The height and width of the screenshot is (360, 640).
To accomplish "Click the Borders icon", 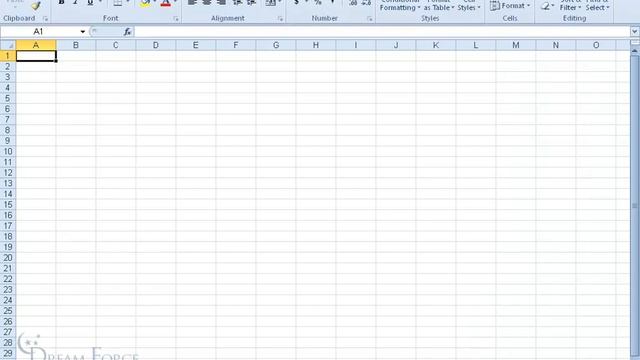I will coord(118,3).
